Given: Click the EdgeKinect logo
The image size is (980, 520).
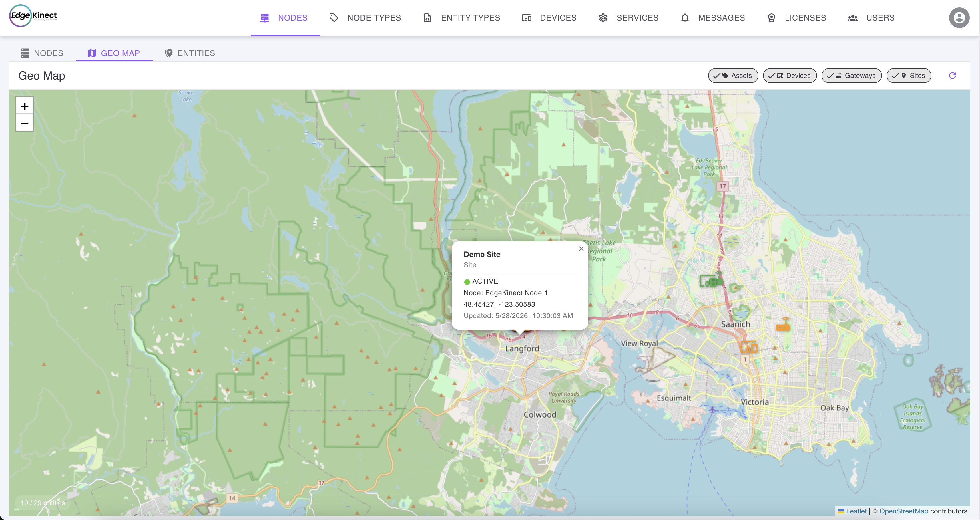Looking at the screenshot, I should pyautogui.click(x=33, y=16).
